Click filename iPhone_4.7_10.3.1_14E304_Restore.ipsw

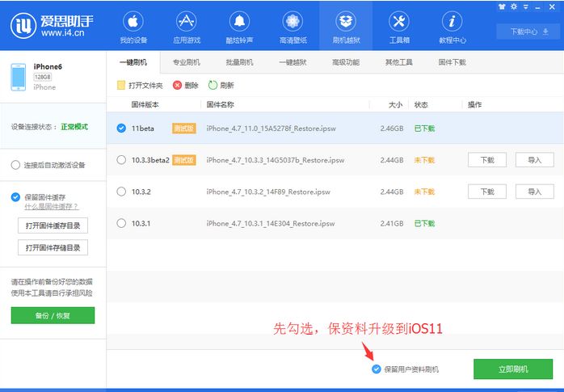tap(270, 223)
